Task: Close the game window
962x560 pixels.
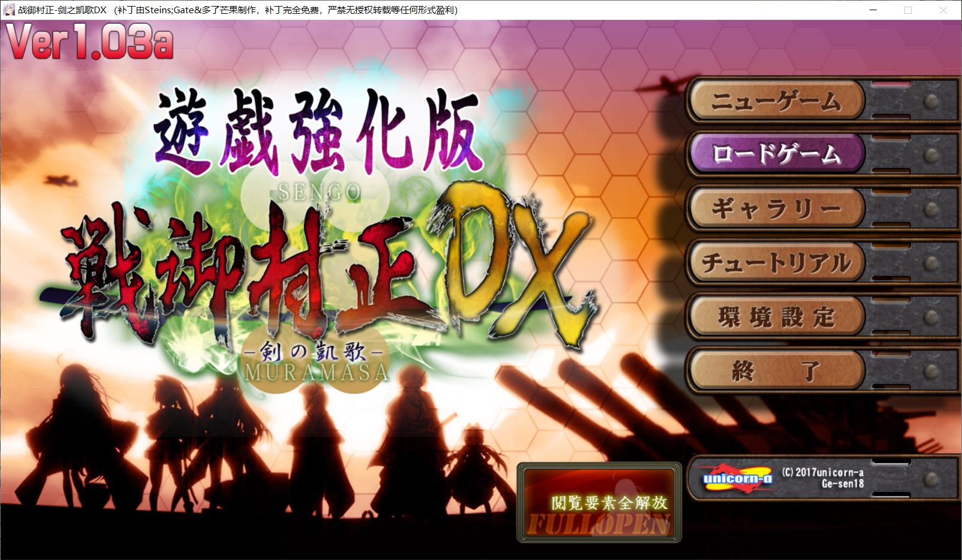Action: point(943,10)
